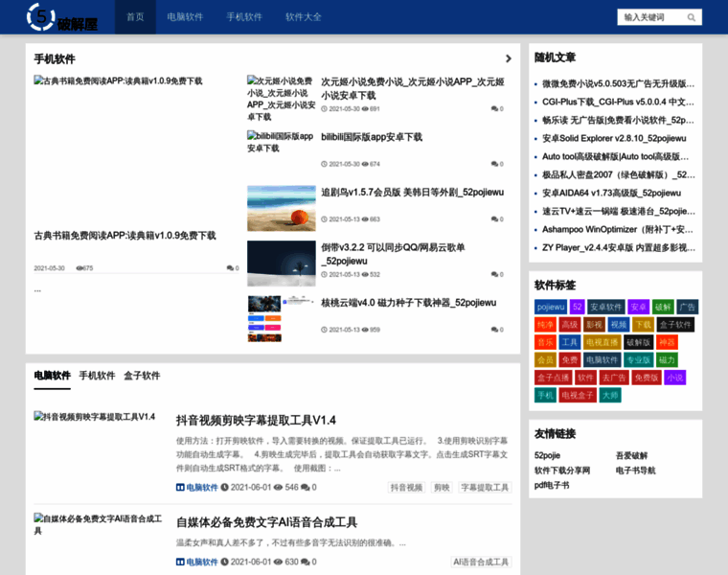This screenshot has width=728, height=575.
Task: Click the broken image icon for 自媒体必备免费文字AI语音合成工具
Action: (x=38, y=517)
